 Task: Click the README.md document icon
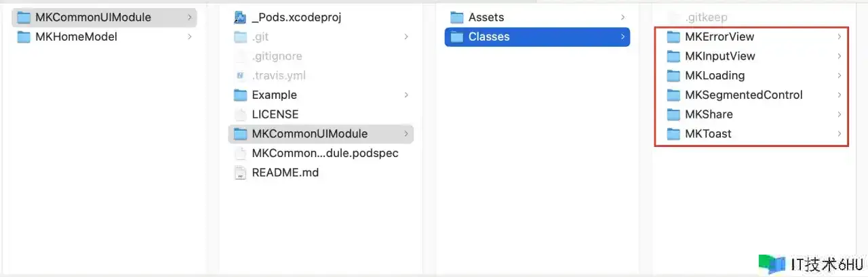click(x=240, y=173)
